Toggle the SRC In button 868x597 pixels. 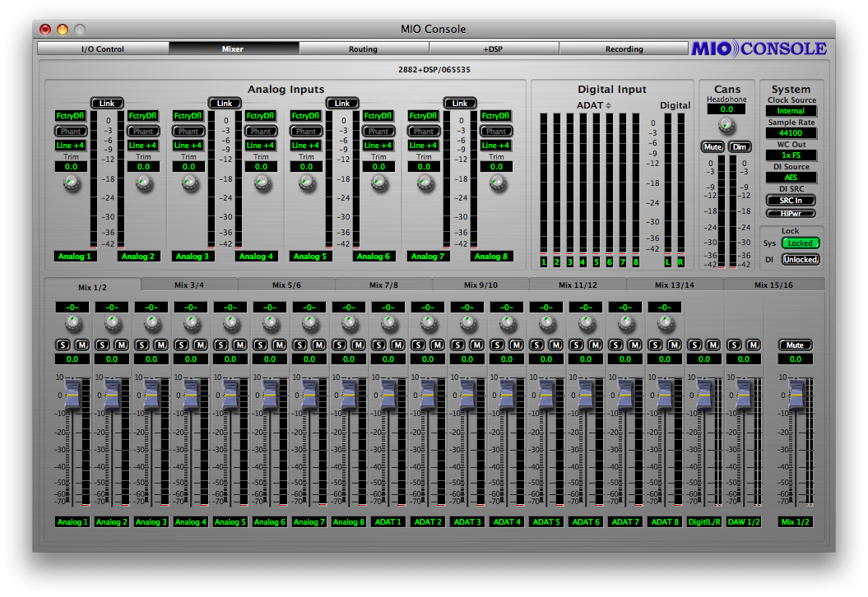tap(791, 201)
